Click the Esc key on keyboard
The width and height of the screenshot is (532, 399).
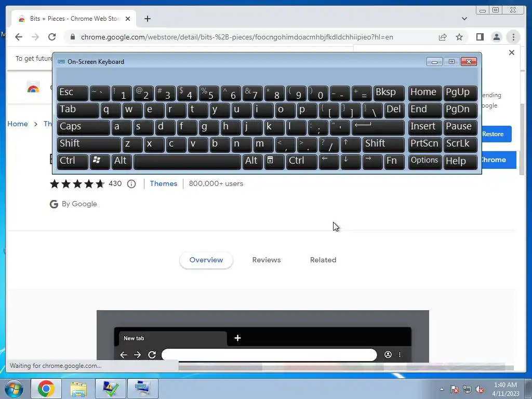pos(73,94)
